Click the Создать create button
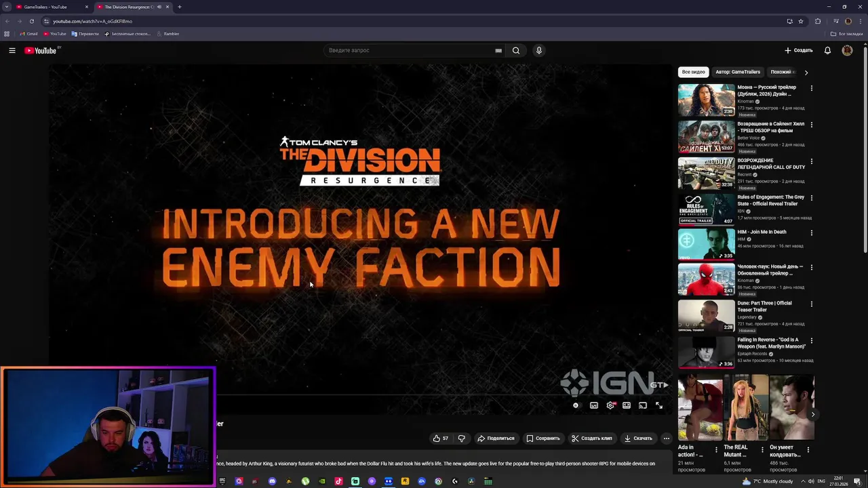This screenshot has height=488, width=868. pyautogui.click(x=799, y=50)
